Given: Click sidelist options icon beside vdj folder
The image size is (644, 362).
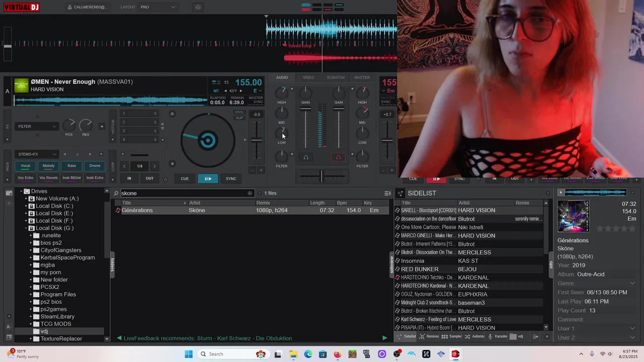Looking at the screenshot, I should (x=536, y=336).
